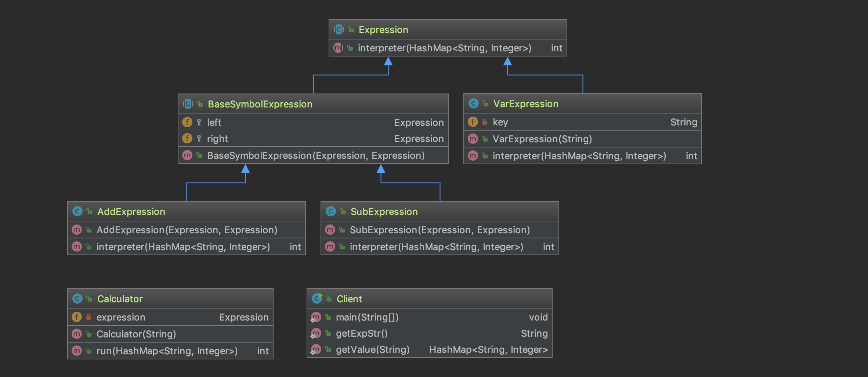Select VarExpression(String) constructor entry
This screenshot has height=377, width=868.
point(542,139)
